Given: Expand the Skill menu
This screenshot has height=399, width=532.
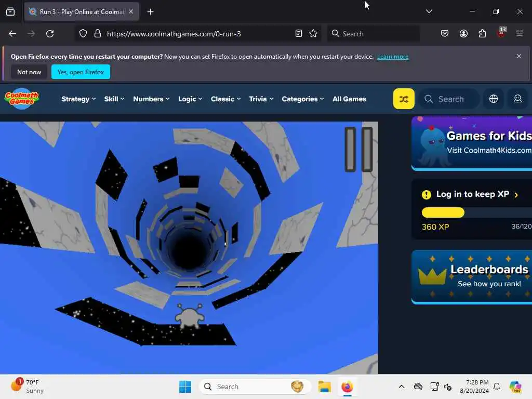Looking at the screenshot, I should pyautogui.click(x=114, y=99).
